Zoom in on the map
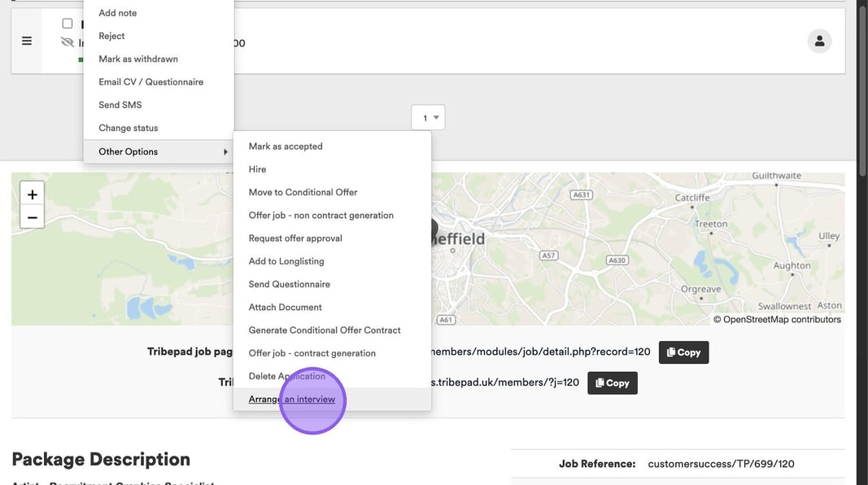 (x=33, y=194)
